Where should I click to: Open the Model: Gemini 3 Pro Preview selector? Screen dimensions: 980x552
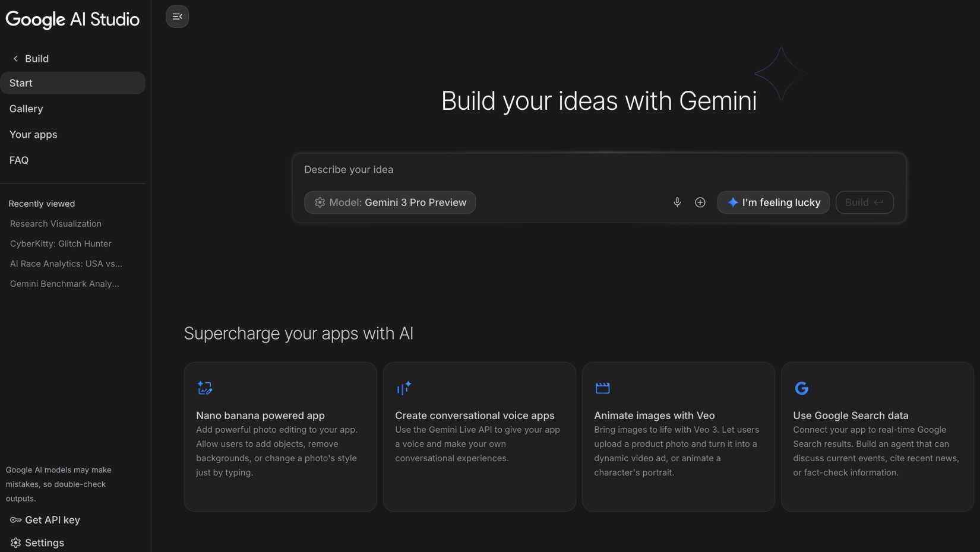[x=390, y=202]
